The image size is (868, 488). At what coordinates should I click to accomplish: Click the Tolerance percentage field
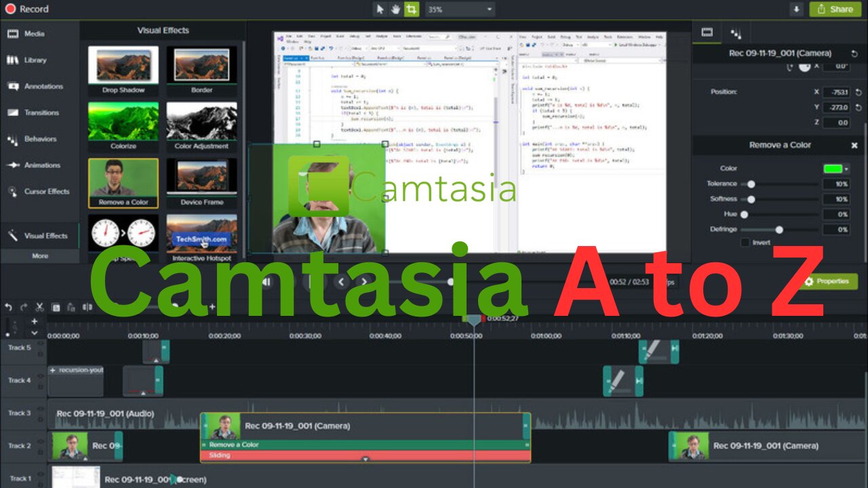[x=837, y=184]
